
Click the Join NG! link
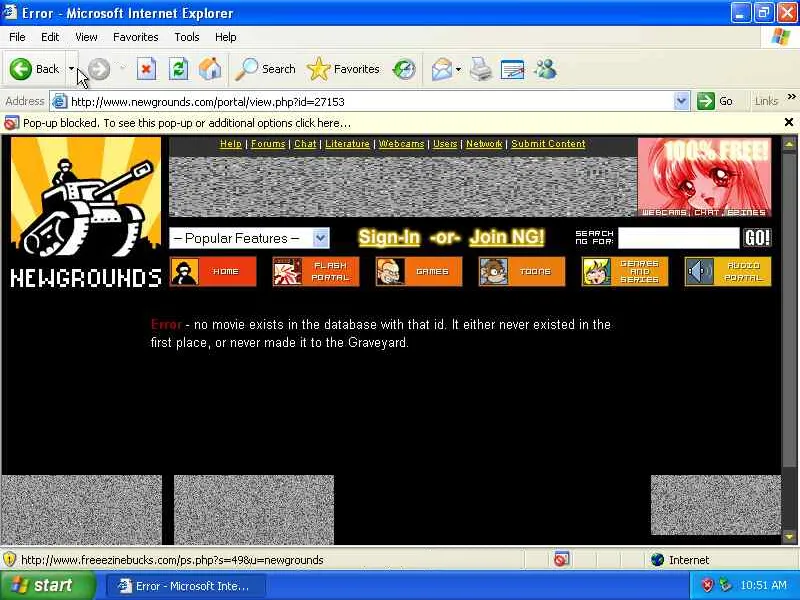point(507,237)
